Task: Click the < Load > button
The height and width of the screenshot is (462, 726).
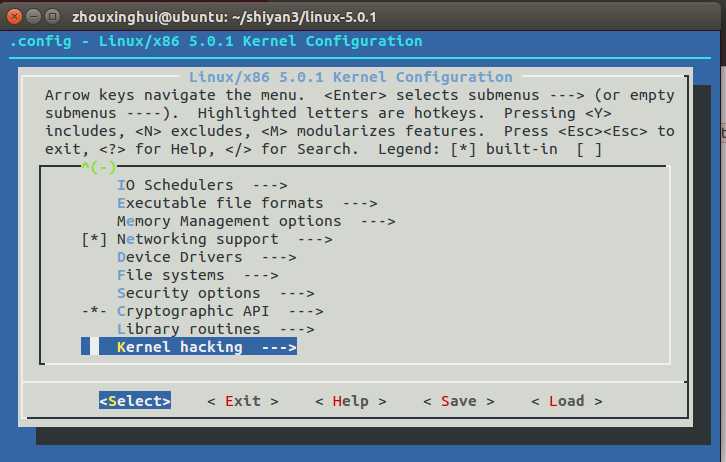Action: [x=566, y=401]
